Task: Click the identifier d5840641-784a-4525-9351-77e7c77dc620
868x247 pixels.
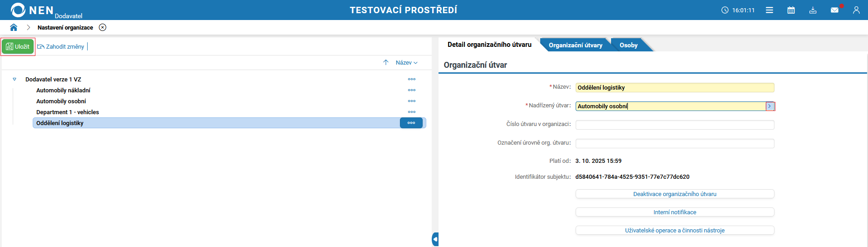Action: click(x=632, y=176)
